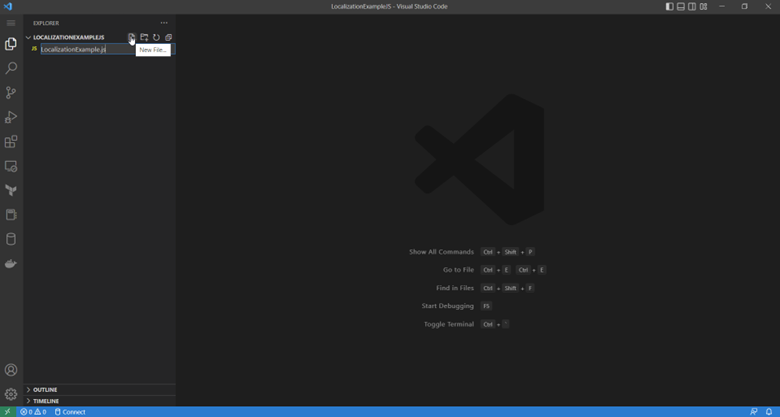Screen dimensions: 780x417
Task: Open the Extensions view
Action: (x=11, y=141)
